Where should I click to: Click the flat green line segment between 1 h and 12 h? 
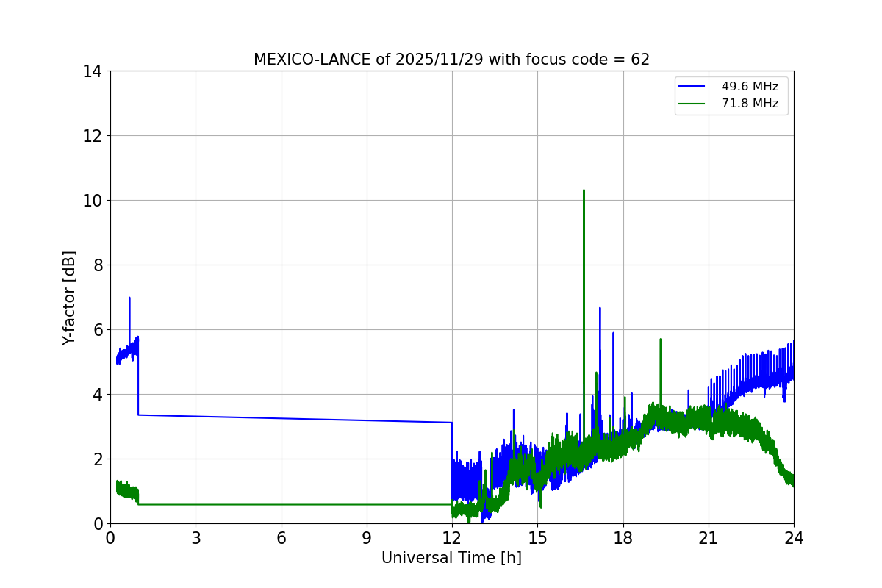[x=294, y=504]
